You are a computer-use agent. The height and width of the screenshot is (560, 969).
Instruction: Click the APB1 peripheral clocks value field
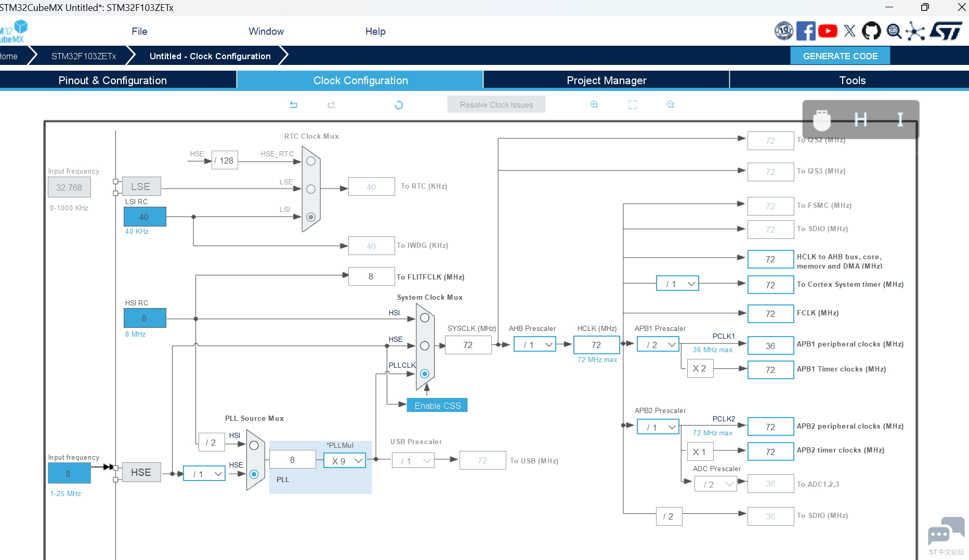(x=770, y=346)
